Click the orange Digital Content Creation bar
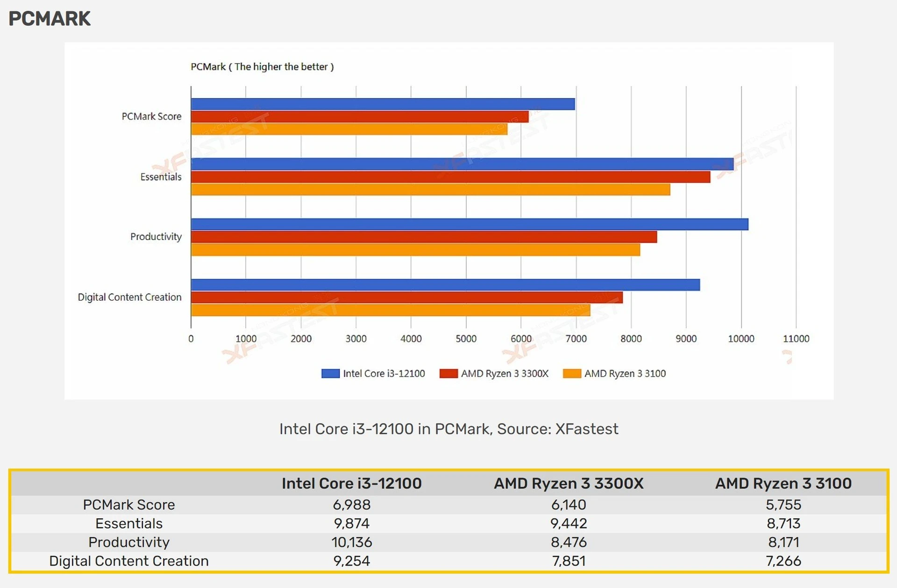The height and width of the screenshot is (588, 897). click(391, 310)
